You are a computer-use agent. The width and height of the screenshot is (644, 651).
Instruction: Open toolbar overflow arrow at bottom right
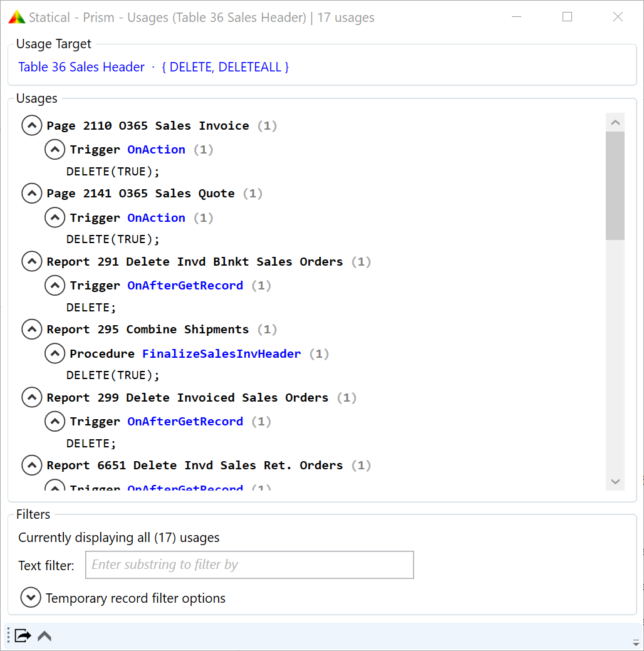coord(636,642)
